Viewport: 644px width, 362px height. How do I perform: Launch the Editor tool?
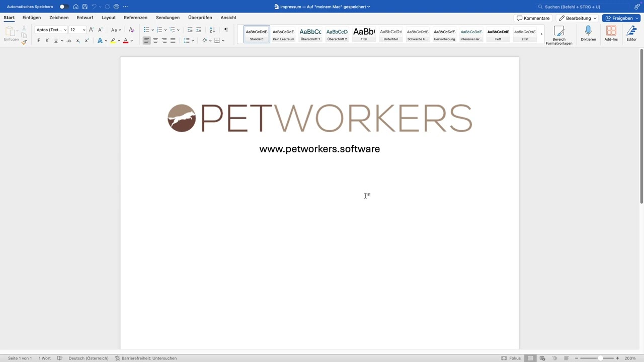point(631,34)
